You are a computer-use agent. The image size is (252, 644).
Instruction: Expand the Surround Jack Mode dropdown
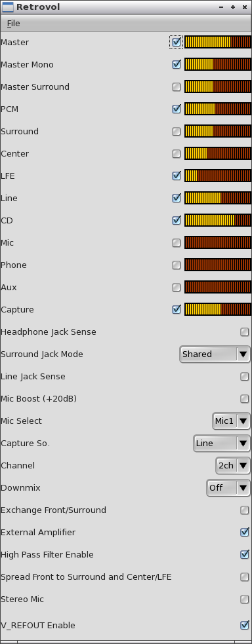(215, 354)
